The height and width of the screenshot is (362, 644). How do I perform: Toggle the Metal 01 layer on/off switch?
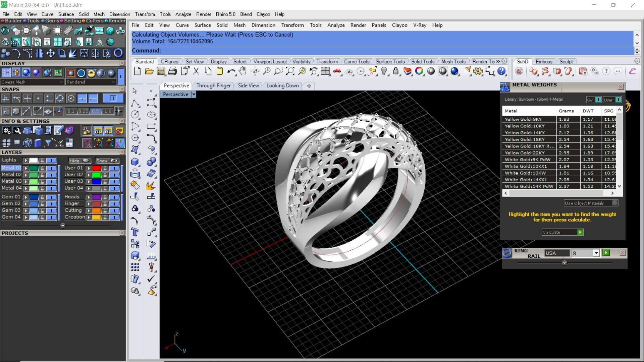(51, 168)
